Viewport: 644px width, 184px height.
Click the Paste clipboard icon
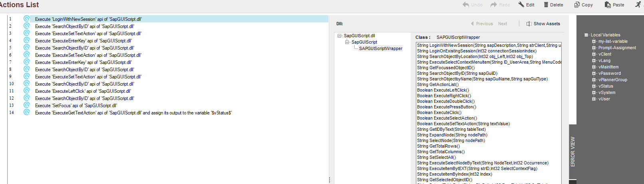(608, 5)
